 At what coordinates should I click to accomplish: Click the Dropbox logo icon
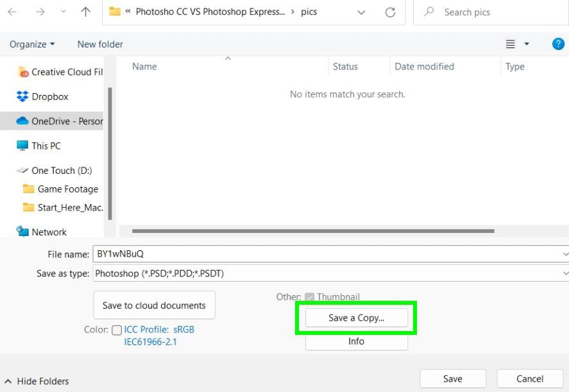pyautogui.click(x=22, y=96)
